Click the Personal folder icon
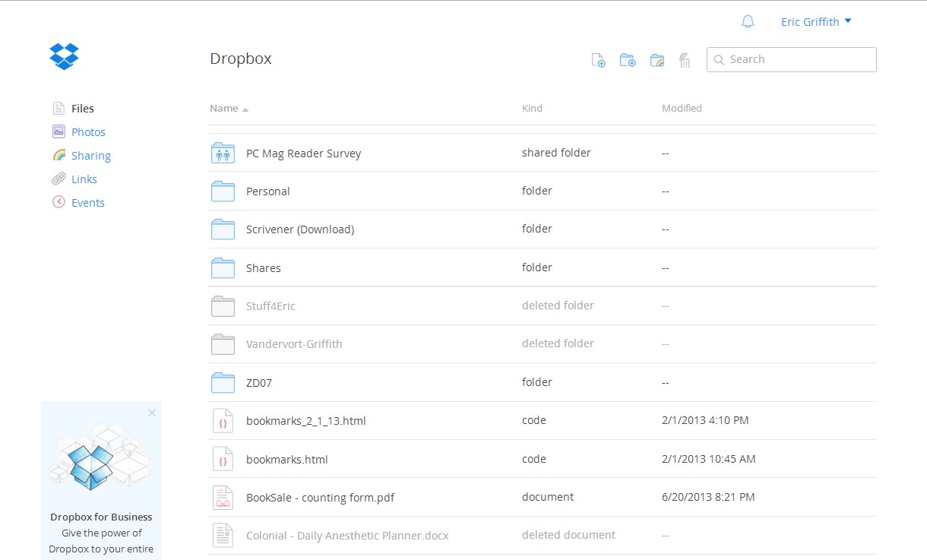The width and height of the screenshot is (927, 560). click(223, 191)
